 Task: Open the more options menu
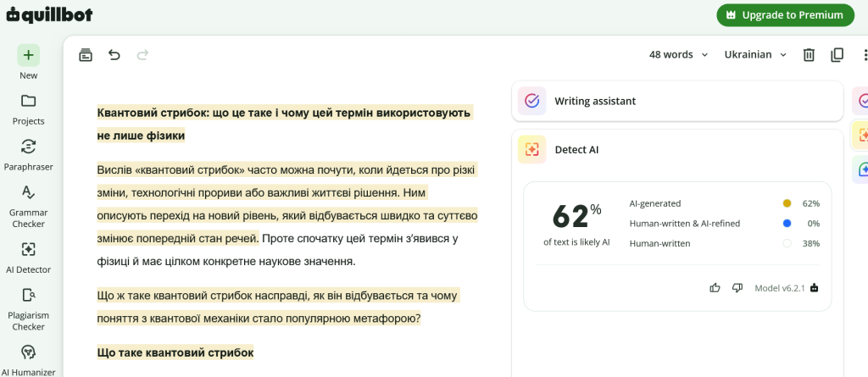pos(865,55)
